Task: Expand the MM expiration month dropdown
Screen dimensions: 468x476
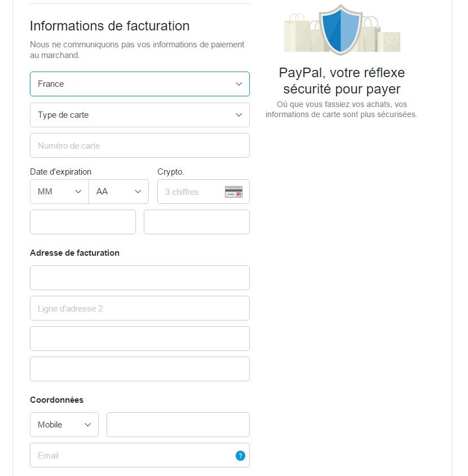Action: click(x=58, y=192)
